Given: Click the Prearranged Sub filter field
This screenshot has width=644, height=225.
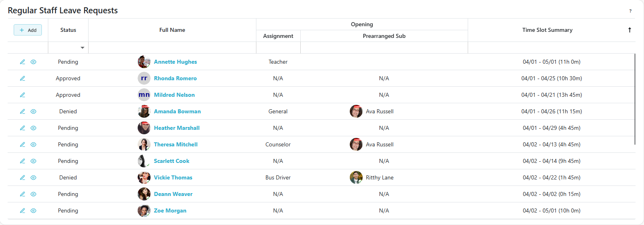Looking at the screenshot, I should [384, 48].
